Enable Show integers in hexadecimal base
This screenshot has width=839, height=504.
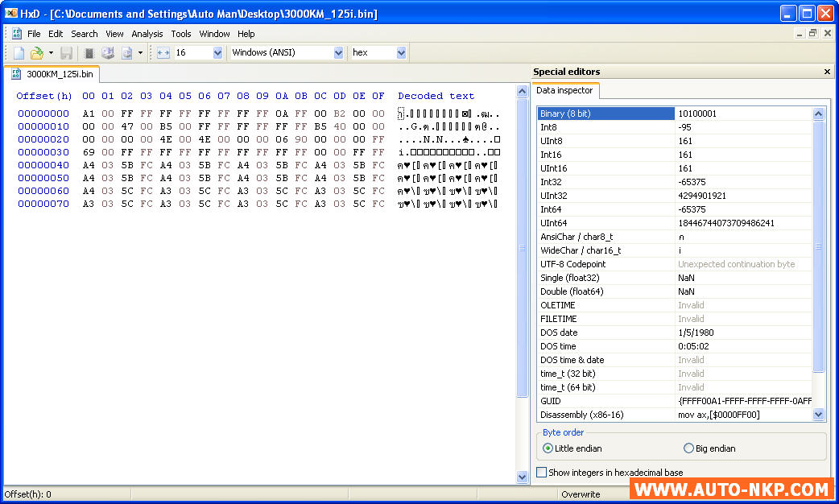610,473
